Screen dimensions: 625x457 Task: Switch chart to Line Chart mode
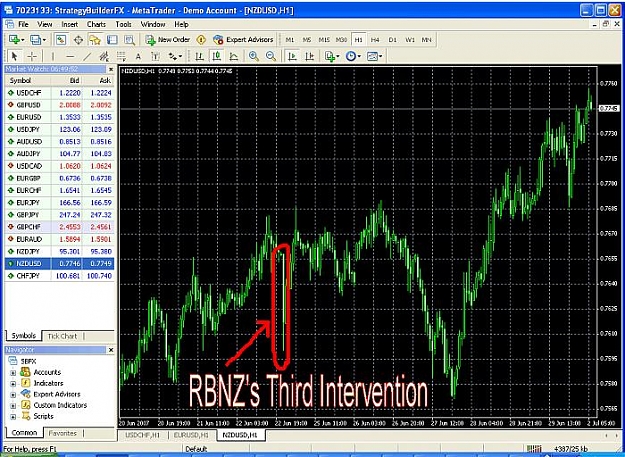[x=234, y=56]
